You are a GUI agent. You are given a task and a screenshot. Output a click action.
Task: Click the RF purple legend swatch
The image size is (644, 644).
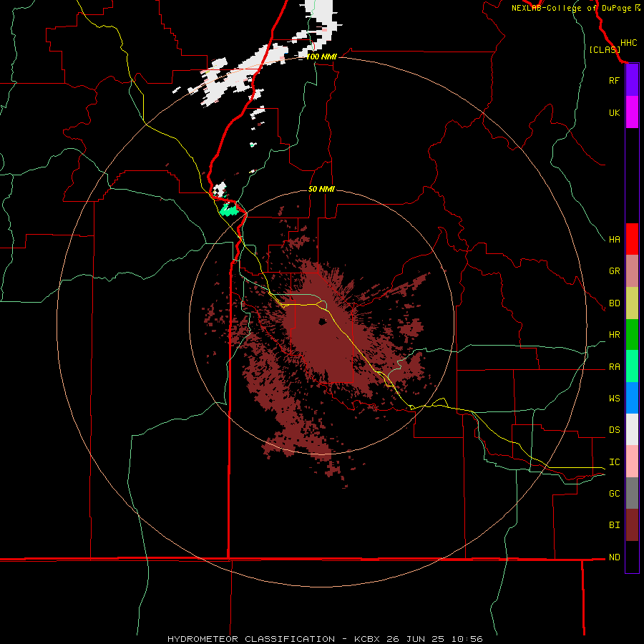coord(632,79)
